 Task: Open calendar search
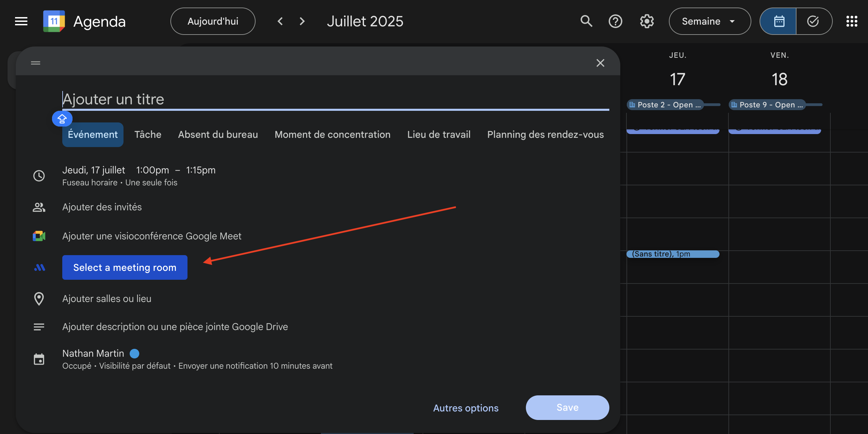tap(586, 21)
